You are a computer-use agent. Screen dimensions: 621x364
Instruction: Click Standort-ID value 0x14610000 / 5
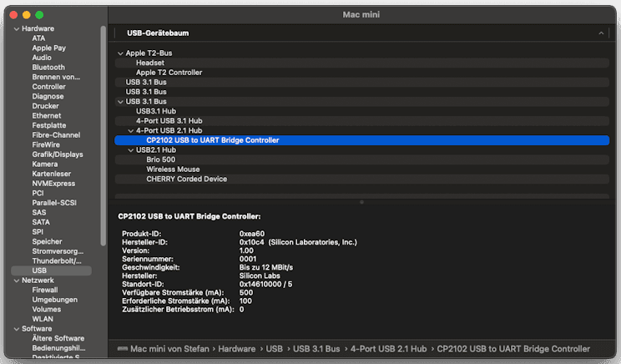point(265,285)
